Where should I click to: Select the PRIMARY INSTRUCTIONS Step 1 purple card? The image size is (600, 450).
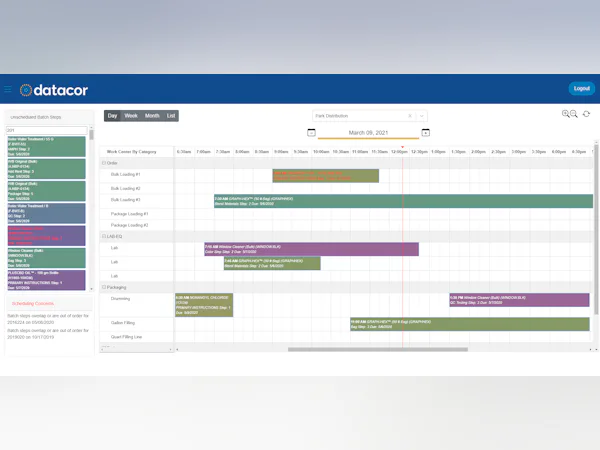[46, 280]
